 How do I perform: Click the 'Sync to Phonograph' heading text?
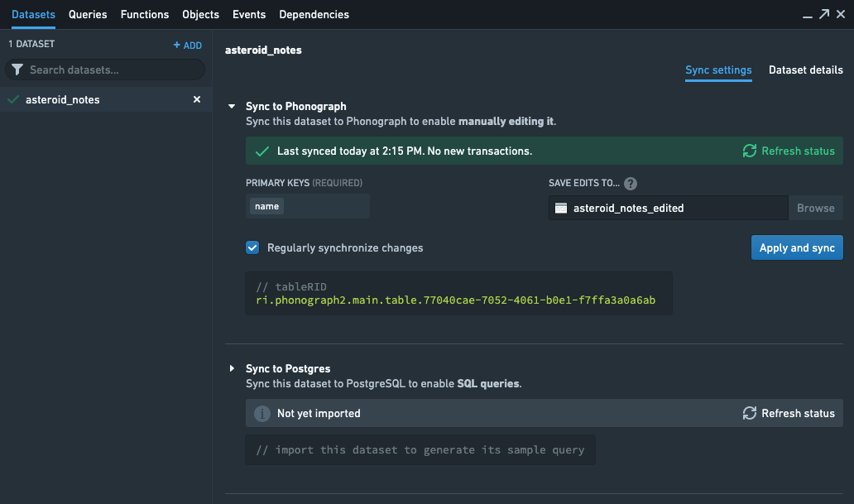coord(295,106)
